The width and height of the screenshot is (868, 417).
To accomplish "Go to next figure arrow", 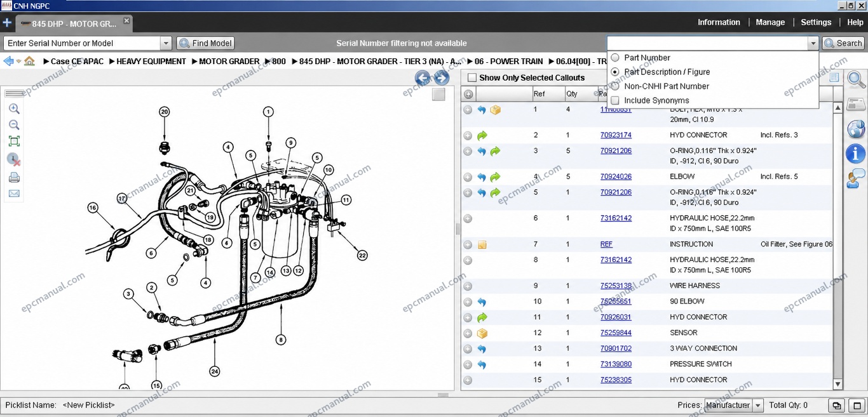I will [442, 78].
